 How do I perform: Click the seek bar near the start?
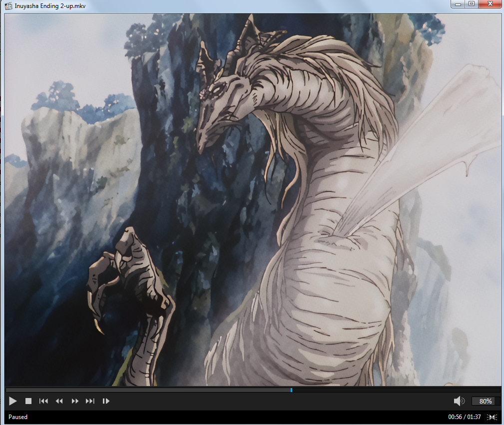15,390
